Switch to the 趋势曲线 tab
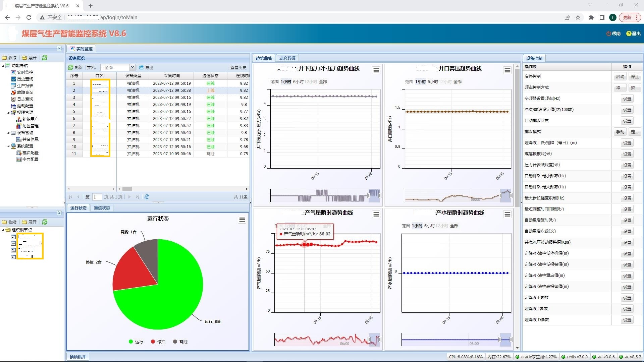This screenshot has height=362, width=644. [x=264, y=58]
